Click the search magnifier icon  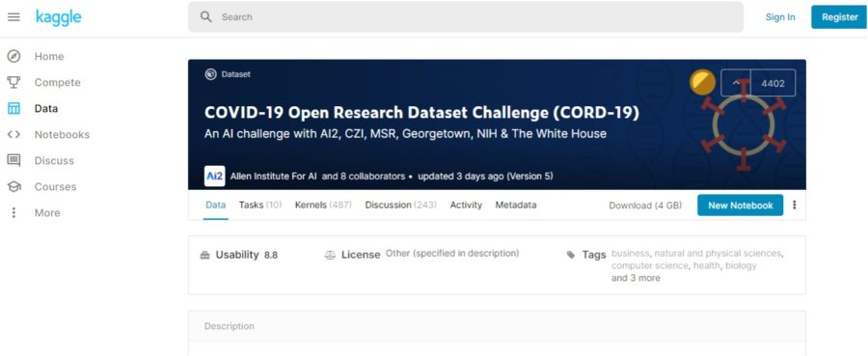point(206,17)
